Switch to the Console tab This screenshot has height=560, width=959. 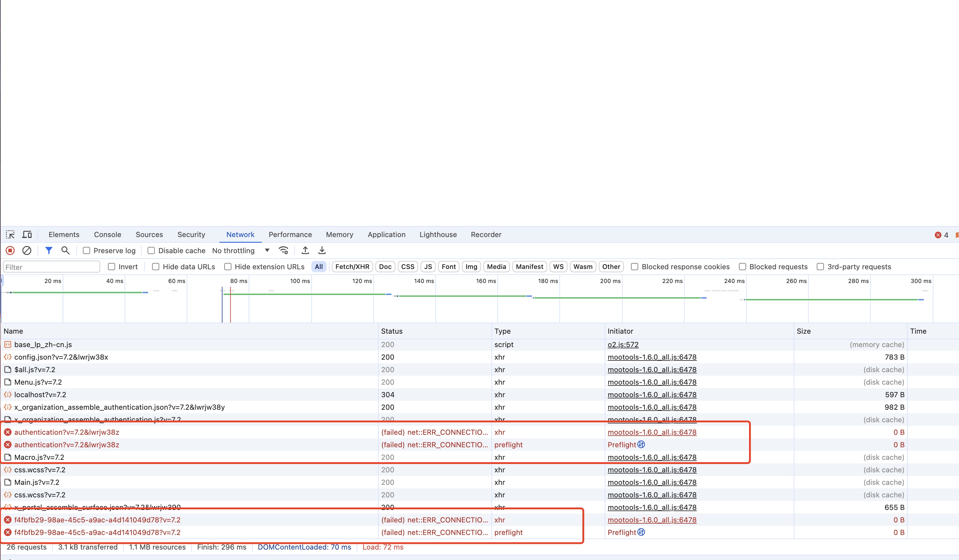click(107, 234)
